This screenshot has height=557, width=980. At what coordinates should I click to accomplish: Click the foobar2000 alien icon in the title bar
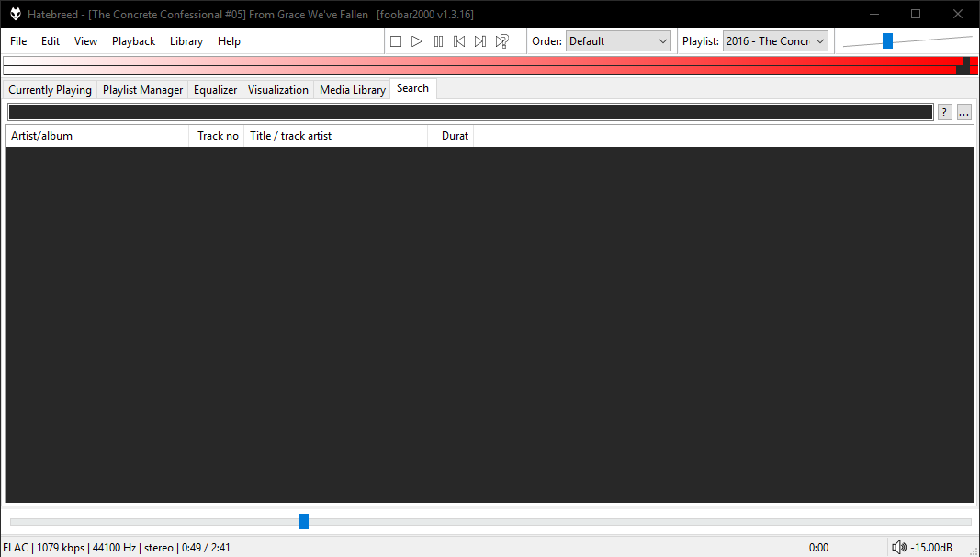point(16,14)
